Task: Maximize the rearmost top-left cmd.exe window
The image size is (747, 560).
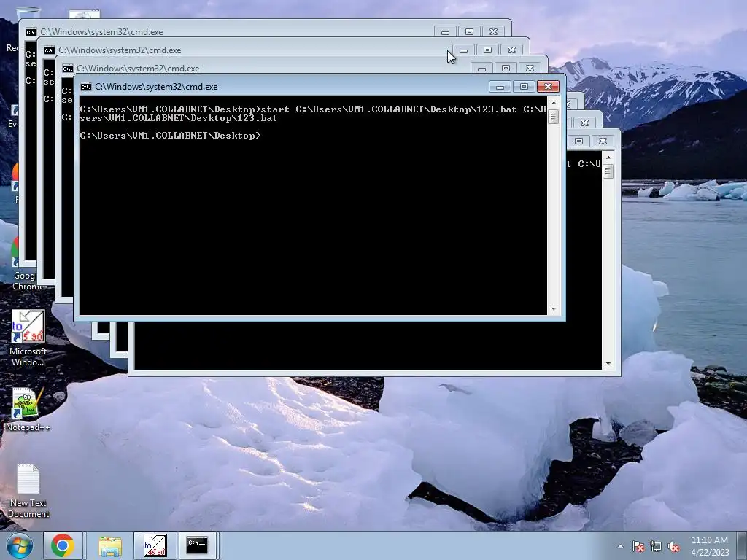Action: [469, 32]
